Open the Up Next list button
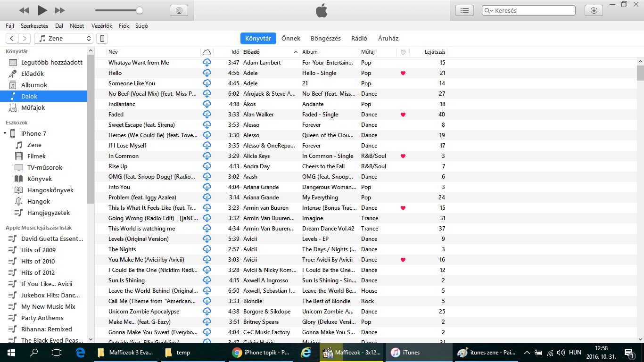 (465, 10)
